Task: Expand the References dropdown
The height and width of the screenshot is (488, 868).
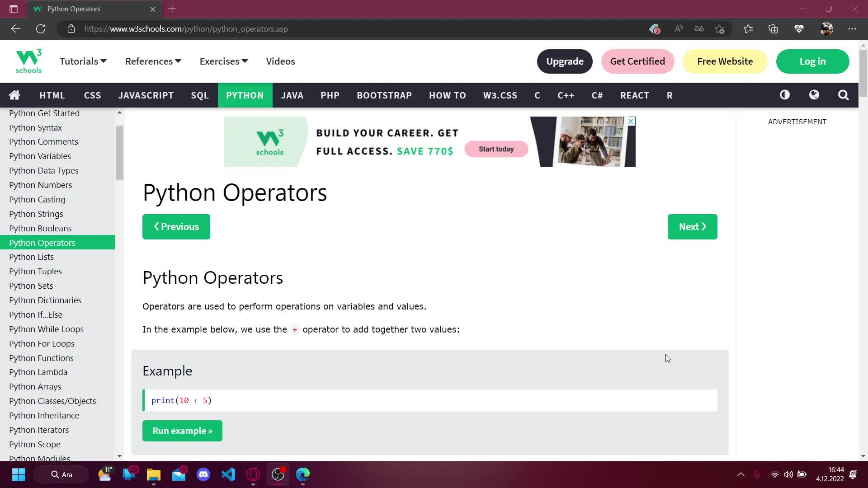Action: click(153, 61)
